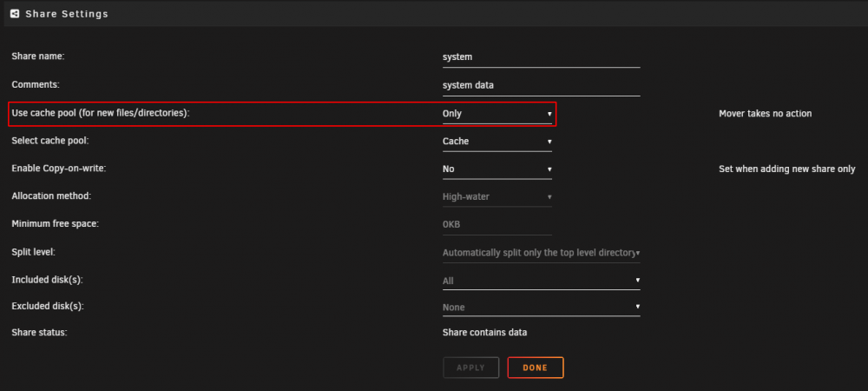Open the Use cache pool dropdown

(497, 114)
